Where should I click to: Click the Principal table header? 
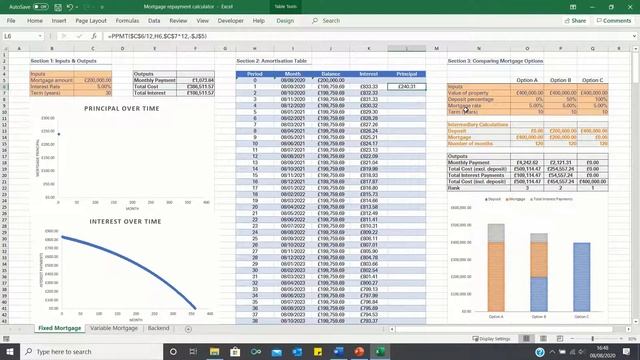point(407,74)
